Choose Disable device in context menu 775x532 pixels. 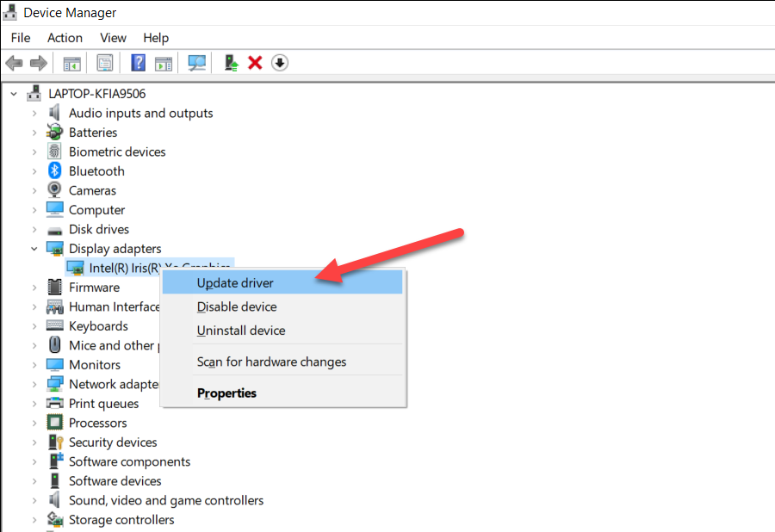tap(282, 306)
